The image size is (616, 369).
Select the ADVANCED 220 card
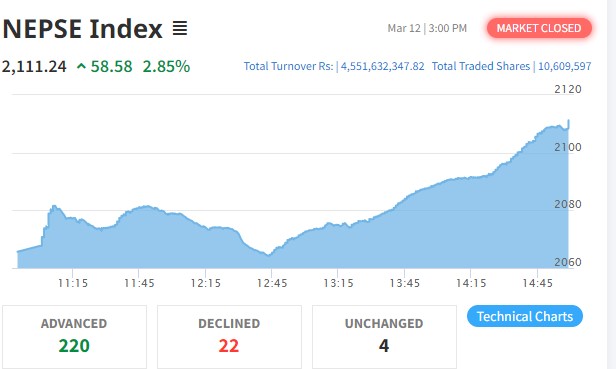point(74,337)
